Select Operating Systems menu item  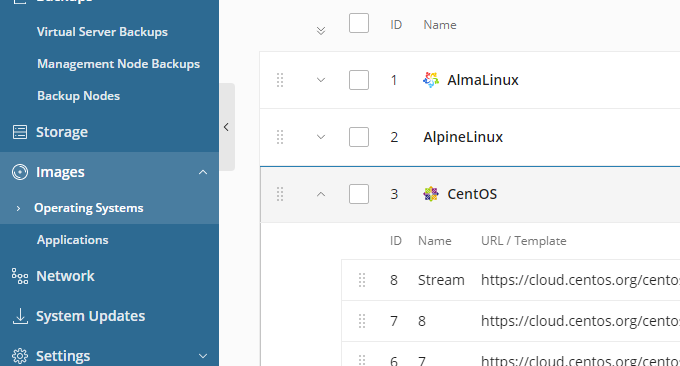click(x=89, y=208)
